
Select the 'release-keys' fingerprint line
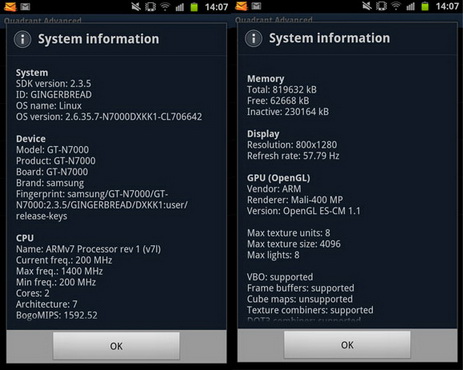41,216
